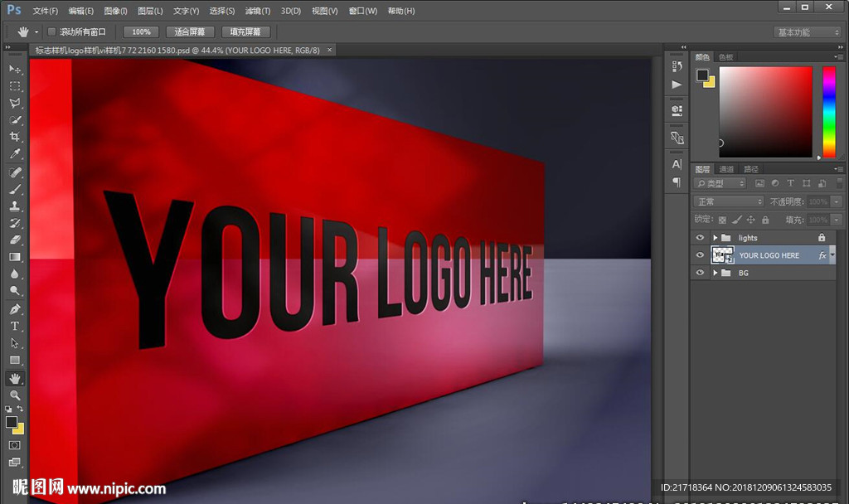This screenshot has width=849, height=504.
Task: Change the screen mode
Action: pyautogui.click(x=15, y=462)
